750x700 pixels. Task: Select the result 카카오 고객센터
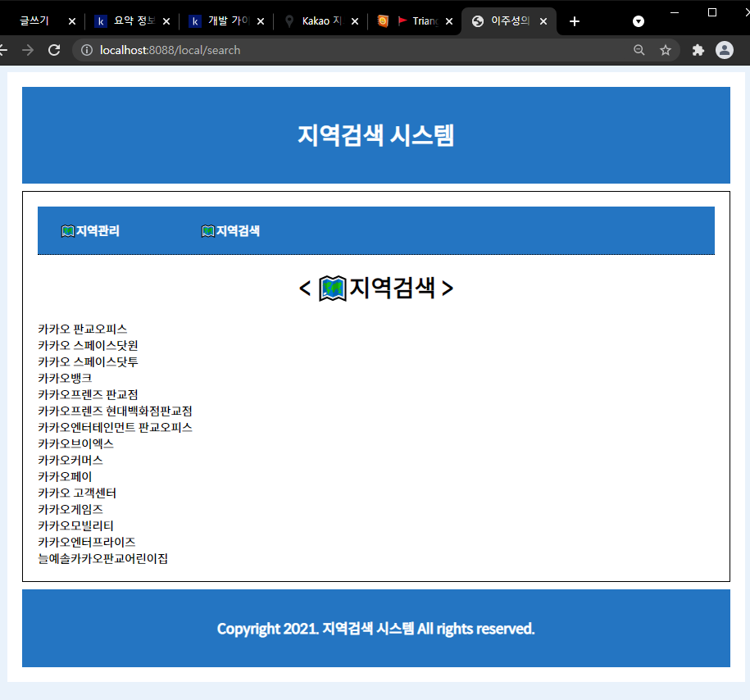77,493
